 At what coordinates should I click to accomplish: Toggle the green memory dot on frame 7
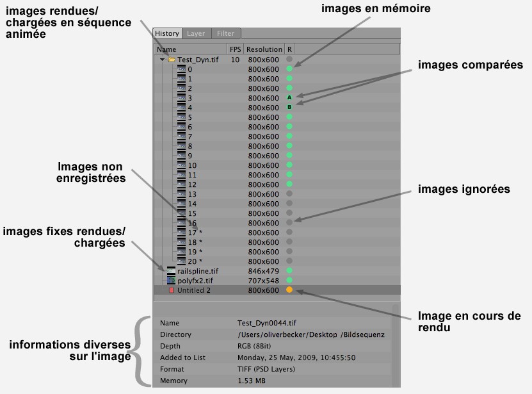[x=289, y=136]
